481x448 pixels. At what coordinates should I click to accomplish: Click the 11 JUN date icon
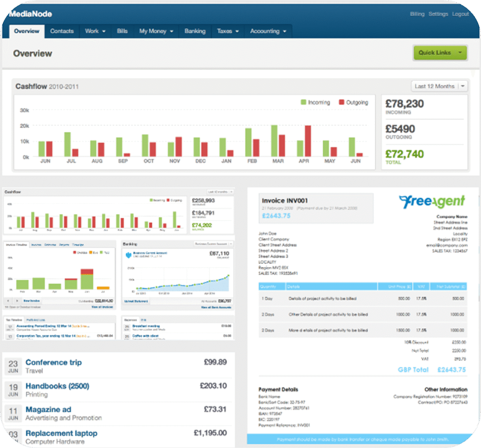(x=13, y=414)
